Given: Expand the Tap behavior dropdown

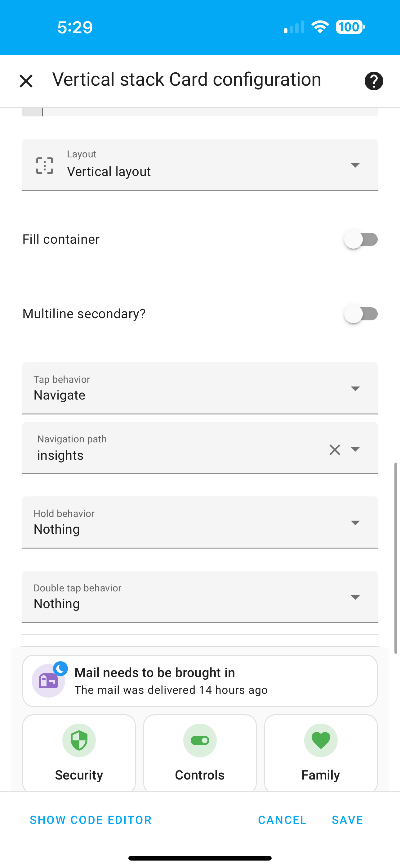Looking at the screenshot, I should [x=200, y=388].
